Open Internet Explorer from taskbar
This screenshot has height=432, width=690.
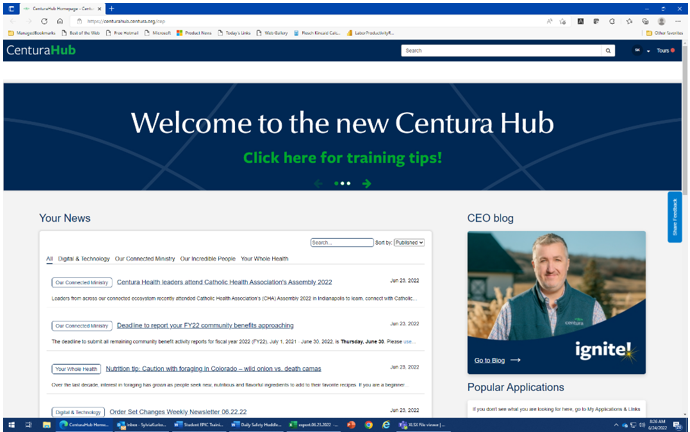(x=386, y=425)
